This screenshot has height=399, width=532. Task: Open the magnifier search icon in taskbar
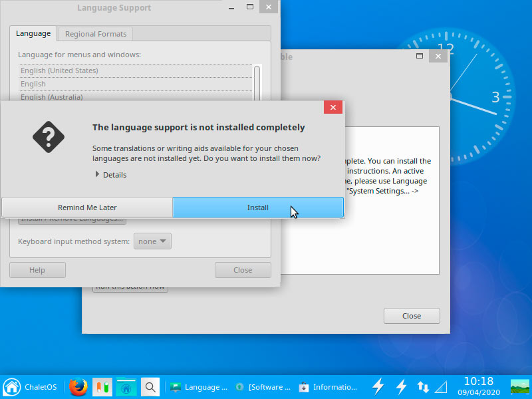[x=150, y=387]
